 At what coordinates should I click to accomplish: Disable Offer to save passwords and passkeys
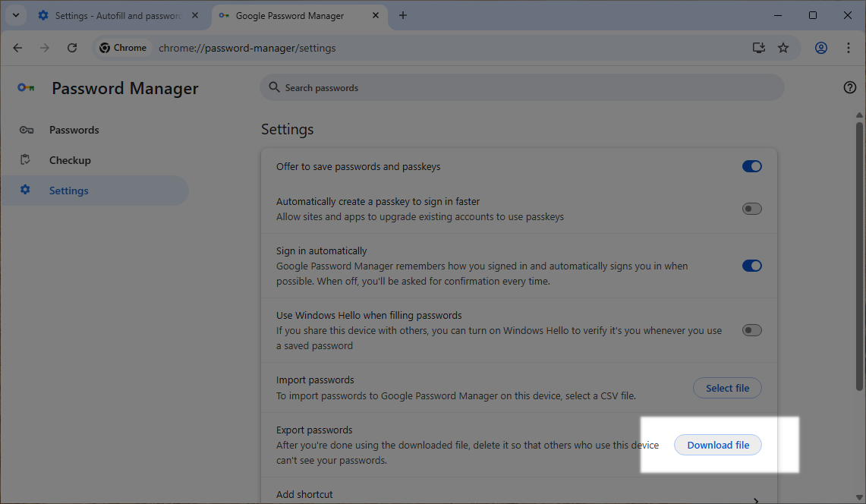(x=751, y=166)
